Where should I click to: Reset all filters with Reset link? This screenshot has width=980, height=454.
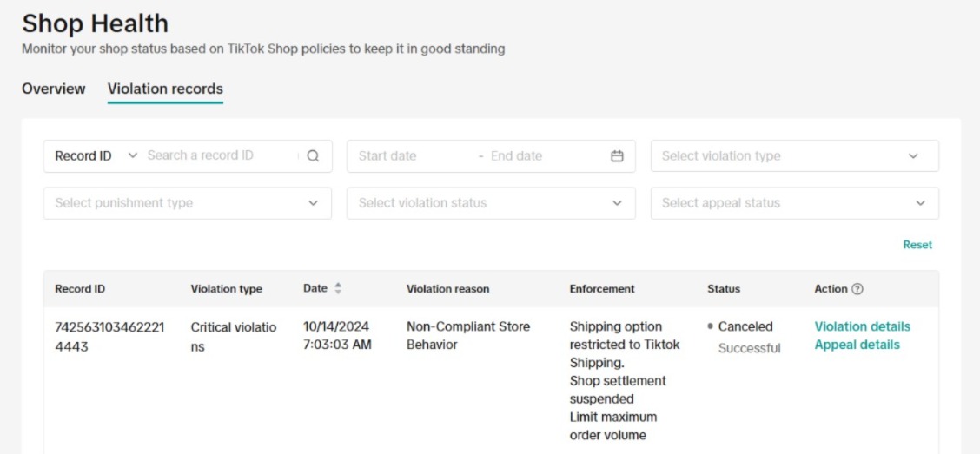point(917,245)
